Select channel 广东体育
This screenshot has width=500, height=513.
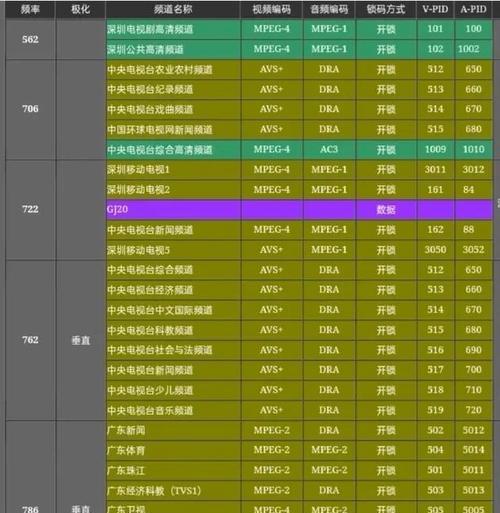click(174, 450)
